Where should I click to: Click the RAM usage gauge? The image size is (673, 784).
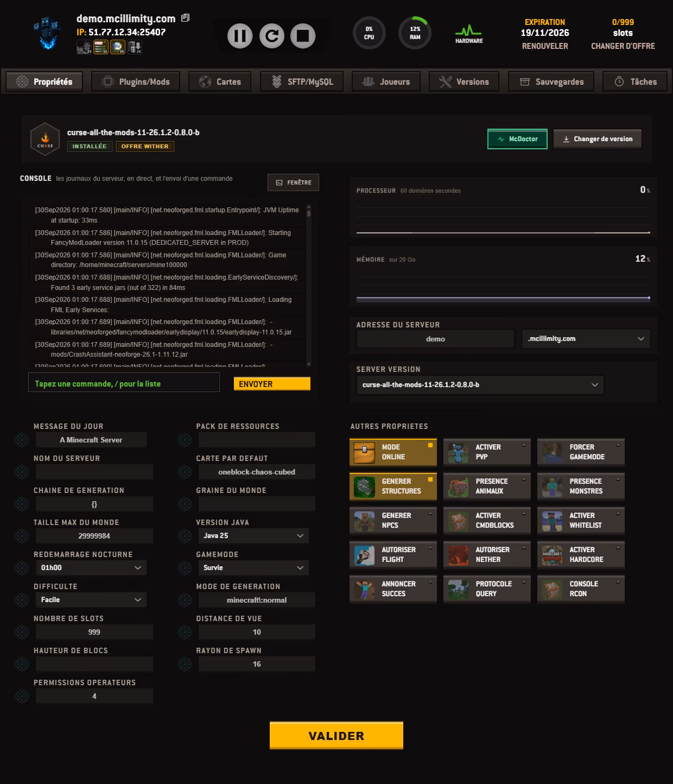[415, 33]
